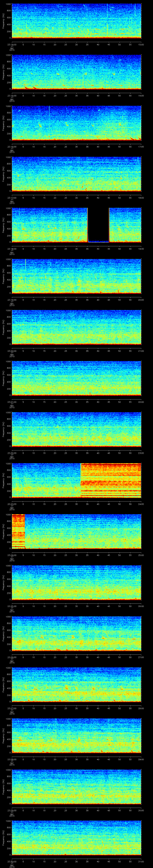Viewport: 153px width, 868px height.
Task: Click the 31:00 end time label of the last panel
Action: [141, 862]
